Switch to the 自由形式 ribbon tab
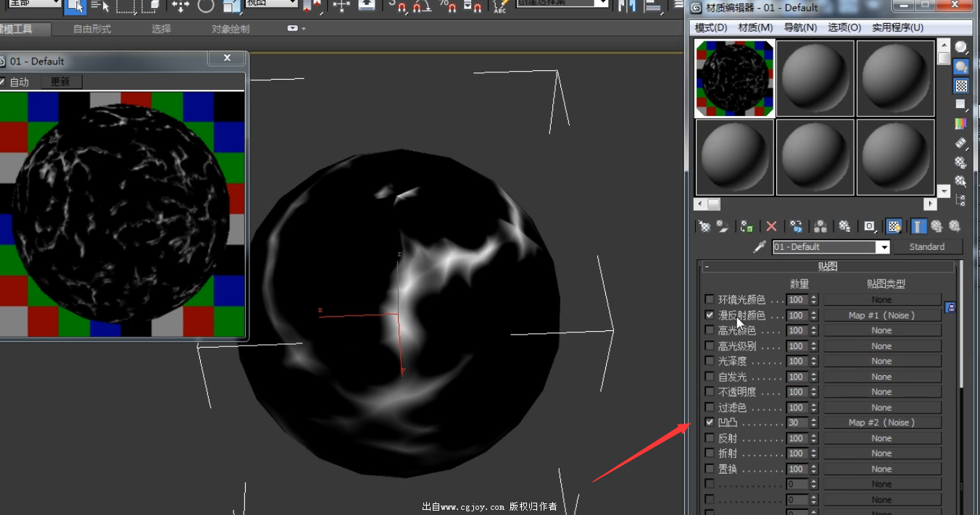 tap(92, 29)
